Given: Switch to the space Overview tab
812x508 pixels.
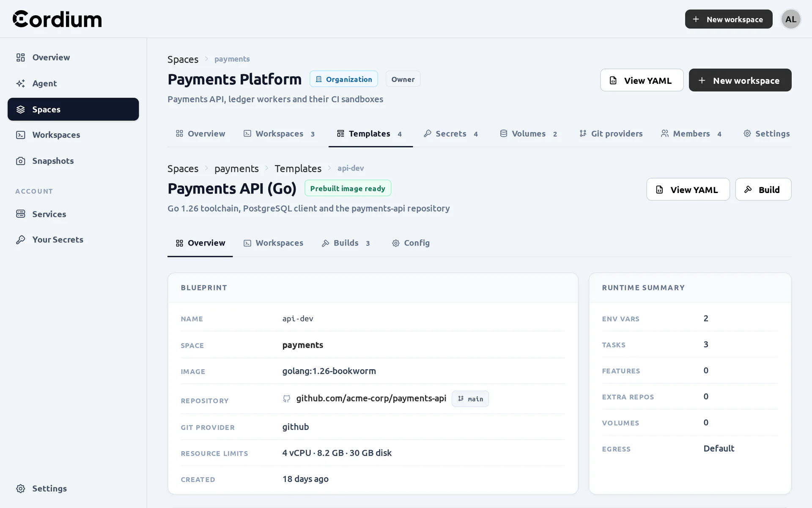Looking at the screenshot, I should tap(200, 134).
